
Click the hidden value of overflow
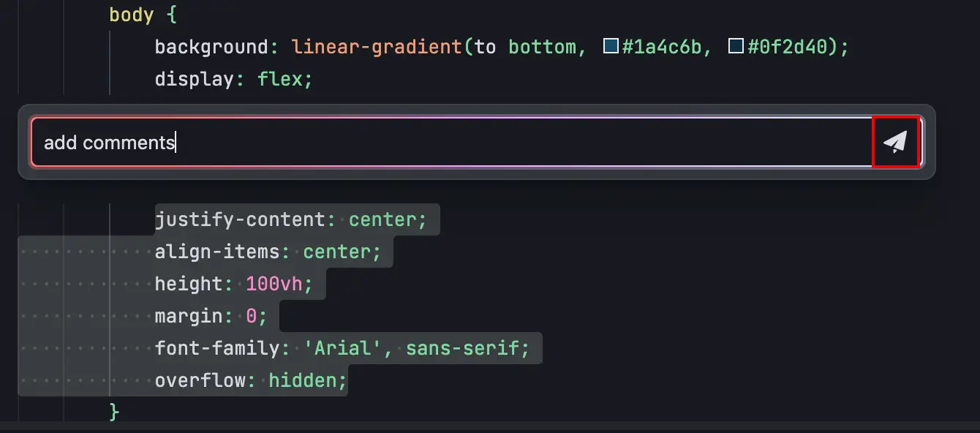click(303, 380)
